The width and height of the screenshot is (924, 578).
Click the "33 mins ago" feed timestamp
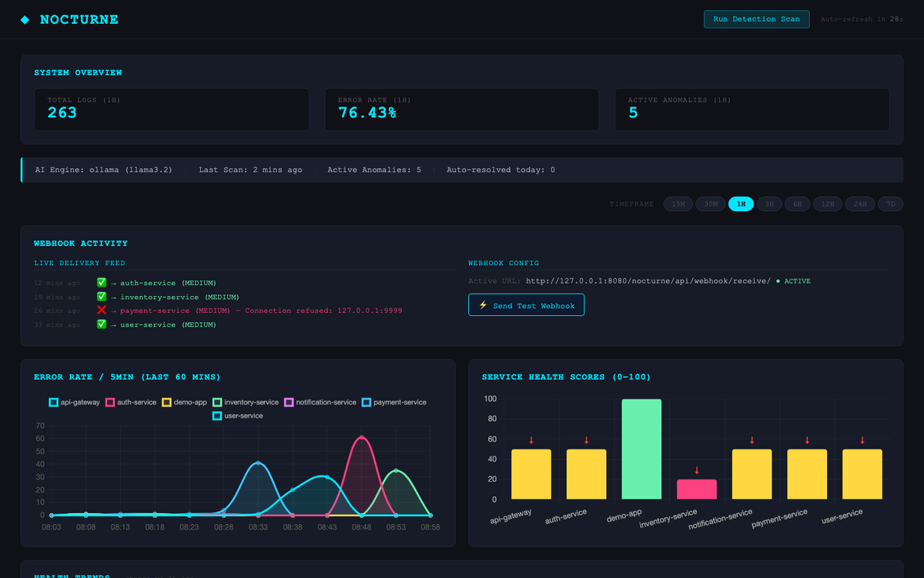click(57, 324)
